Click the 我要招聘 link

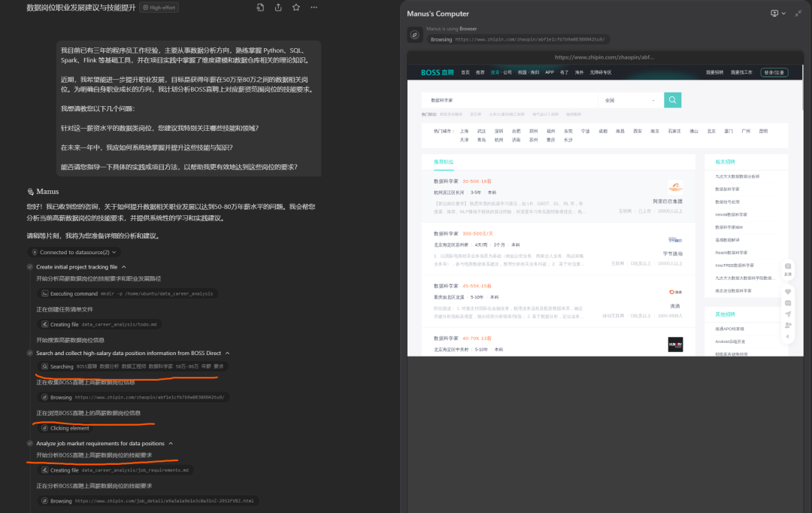(x=715, y=72)
